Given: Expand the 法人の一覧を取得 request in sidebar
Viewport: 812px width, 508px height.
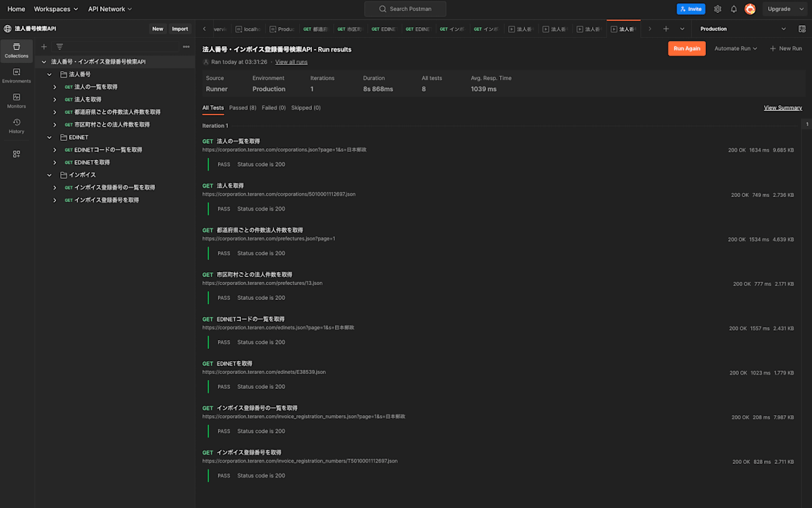Looking at the screenshot, I should pos(55,87).
